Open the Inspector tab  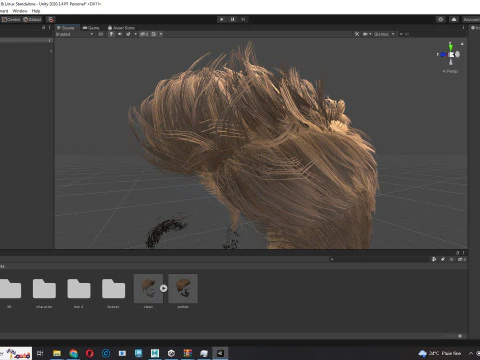pyautogui.click(x=475, y=28)
